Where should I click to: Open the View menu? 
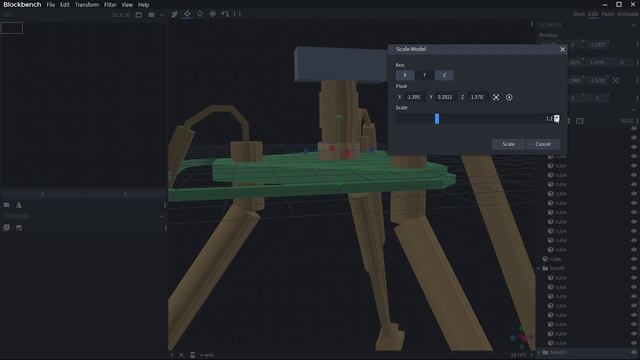[127, 5]
